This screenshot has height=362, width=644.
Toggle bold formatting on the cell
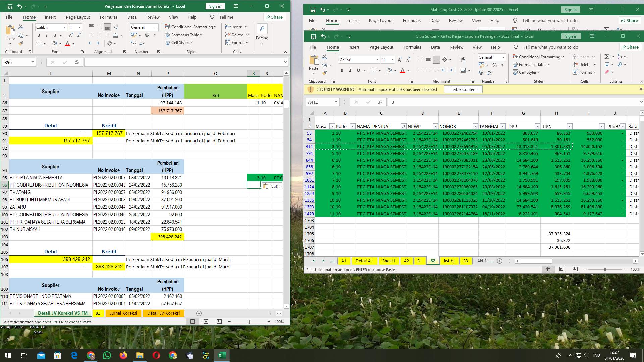pos(342,70)
